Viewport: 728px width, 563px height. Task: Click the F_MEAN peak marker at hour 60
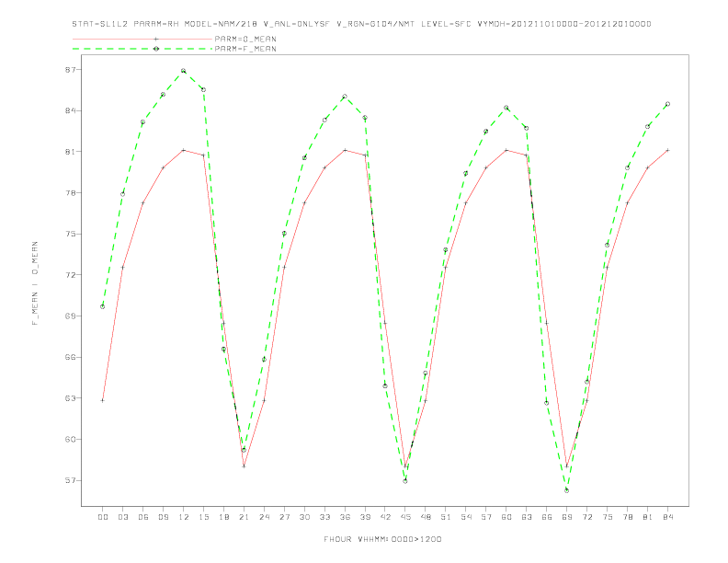point(506,108)
